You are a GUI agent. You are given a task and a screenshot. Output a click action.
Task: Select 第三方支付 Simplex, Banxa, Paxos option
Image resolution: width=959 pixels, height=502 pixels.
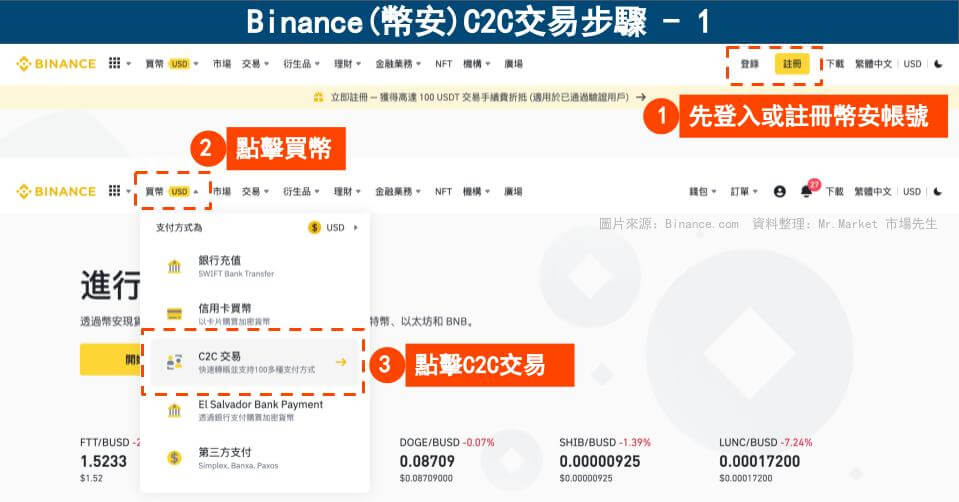coord(254,458)
